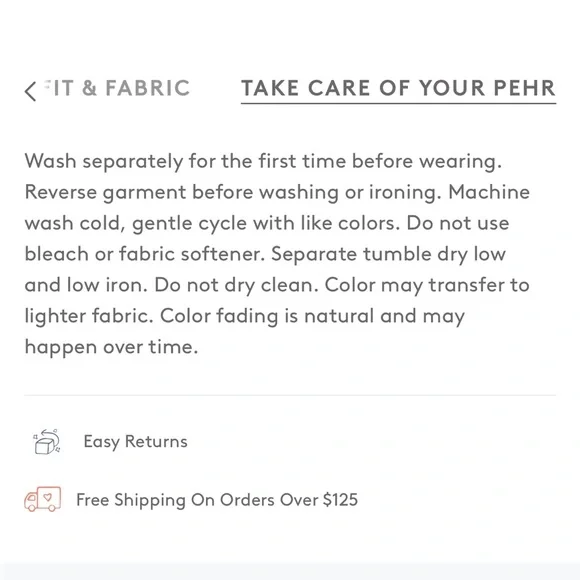The height and width of the screenshot is (580, 580).
Task: Click the 'Reverse garment before washing' sentence
Action: pyautogui.click(x=182, y=193)
